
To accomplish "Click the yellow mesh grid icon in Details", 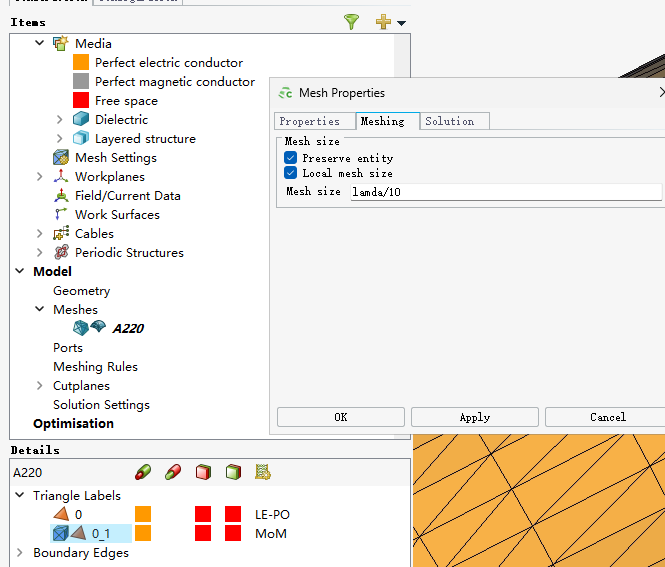I will 263,472.
